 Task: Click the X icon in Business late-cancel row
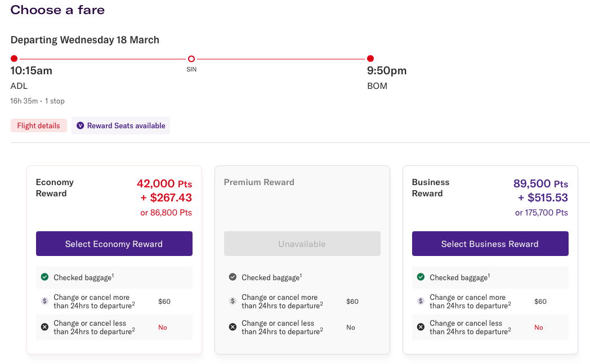click(421, 327)
